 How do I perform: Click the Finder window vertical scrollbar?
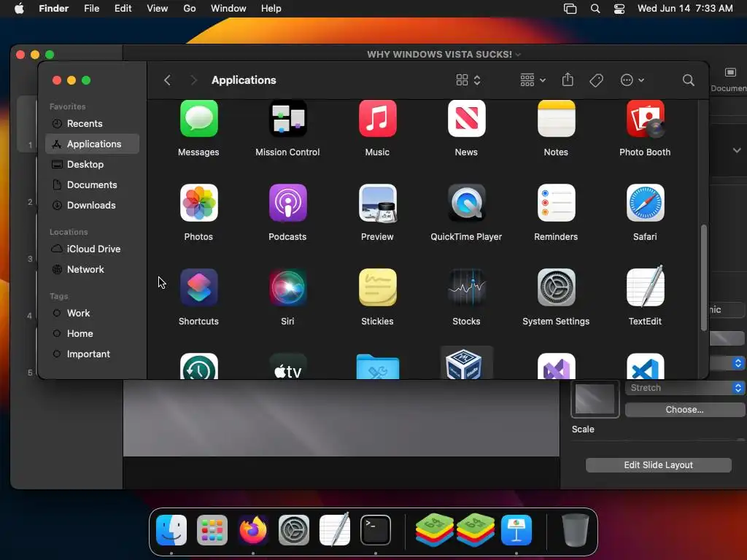[x=704, y=278]
